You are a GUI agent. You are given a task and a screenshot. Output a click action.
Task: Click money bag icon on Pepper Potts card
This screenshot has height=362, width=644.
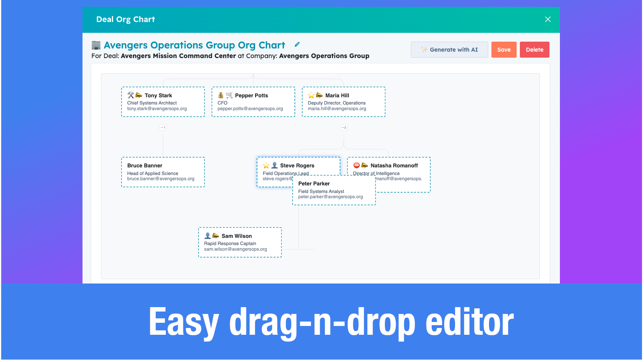[221, 95]
